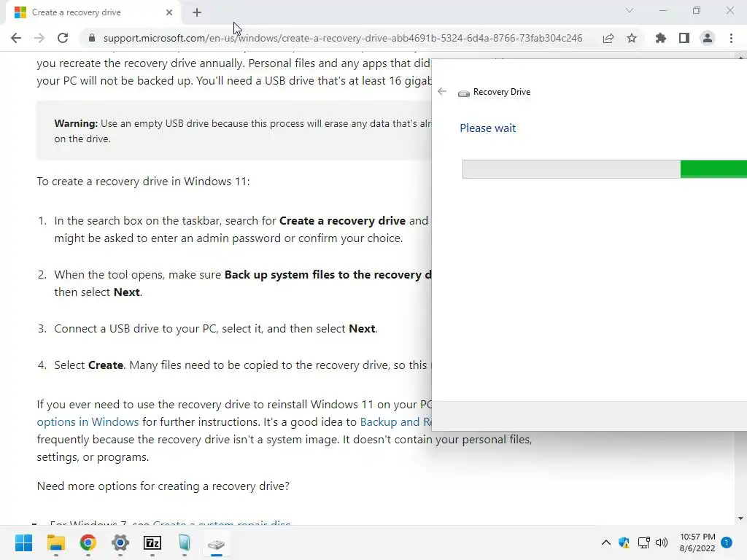Click the address bar URL
Screen dimensions: 747x560
tap(343, 38)
